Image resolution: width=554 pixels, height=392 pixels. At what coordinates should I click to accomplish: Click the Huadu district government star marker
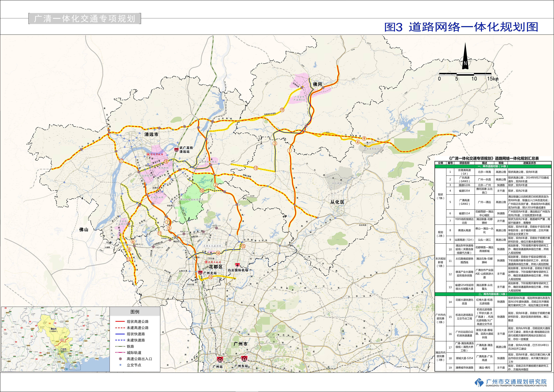[x=206, y=262]
